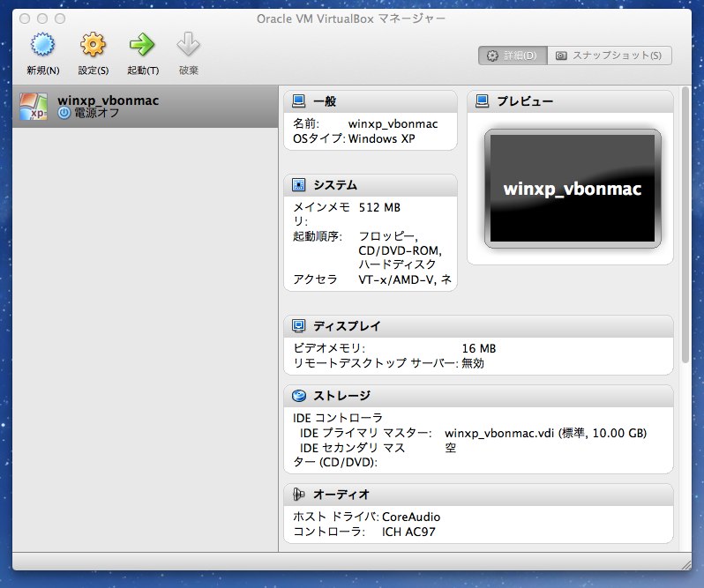Click the Discard (破棄) down-arrow icon
The image size is (704, 588).
point(188,44)
